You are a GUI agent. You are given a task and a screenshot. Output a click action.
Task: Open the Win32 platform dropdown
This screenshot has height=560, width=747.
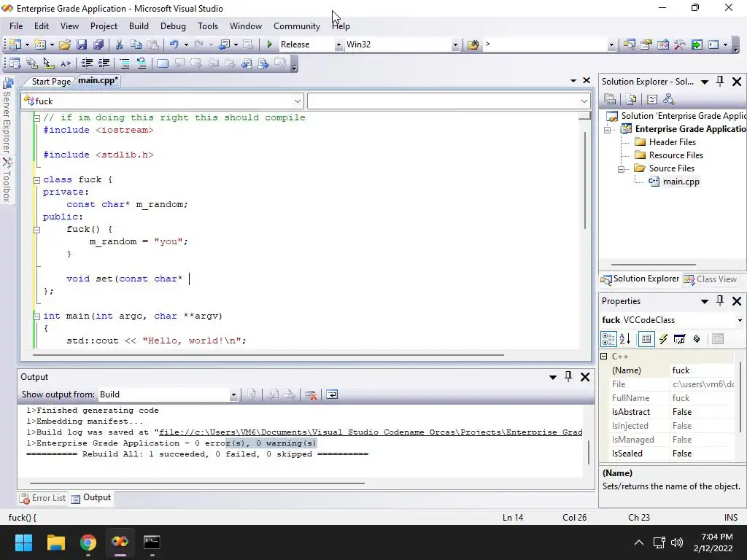click(x=455, y=44)
